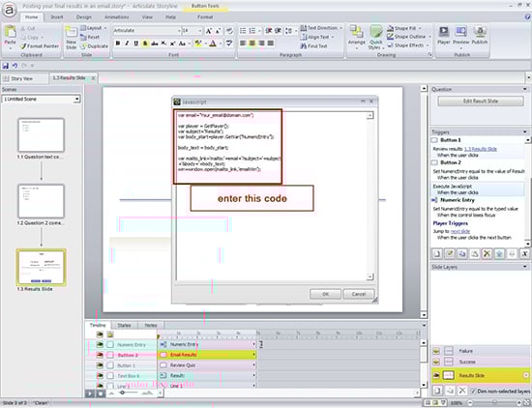The height and width of the screenshot is (408, 532).
Task: Switch to the Insert ribbon tab
Action: [x=57, y=17]
